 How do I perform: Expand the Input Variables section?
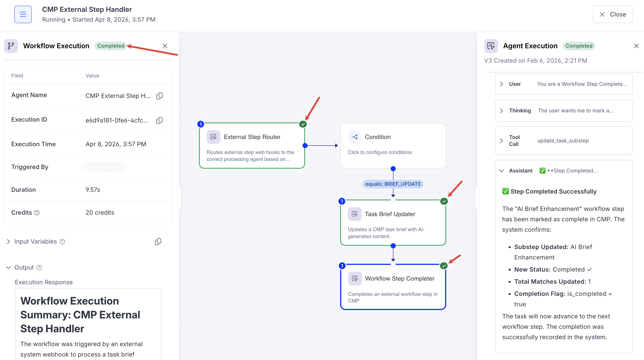coord(8,242)
